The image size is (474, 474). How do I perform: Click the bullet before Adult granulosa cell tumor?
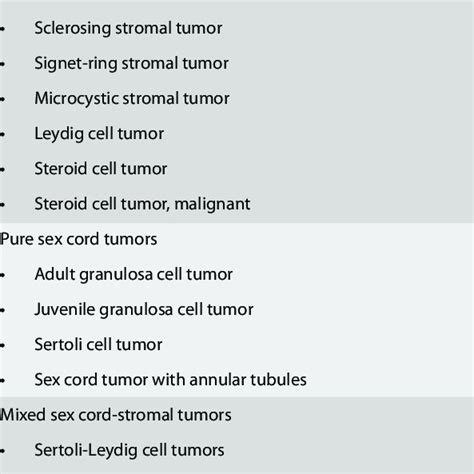coord(2,275)
